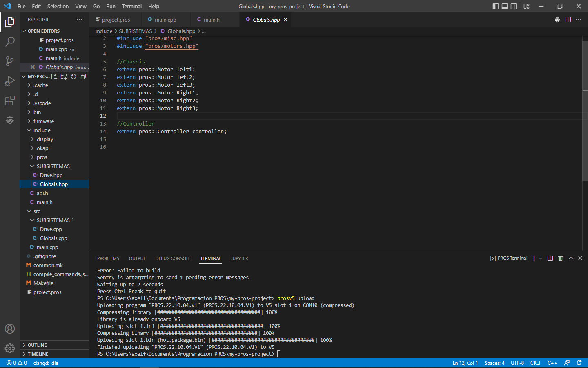Open the Terminal menu in menu bar
The height and width of the screenshot is (368, 588).
pyautogui.click(x=131, y=6)
